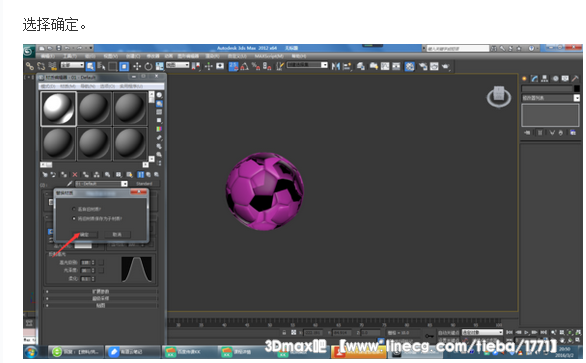Click Get Material in Material Editor toolbar
The height and width of the screenshot is (363, 586).
point(45,175)
